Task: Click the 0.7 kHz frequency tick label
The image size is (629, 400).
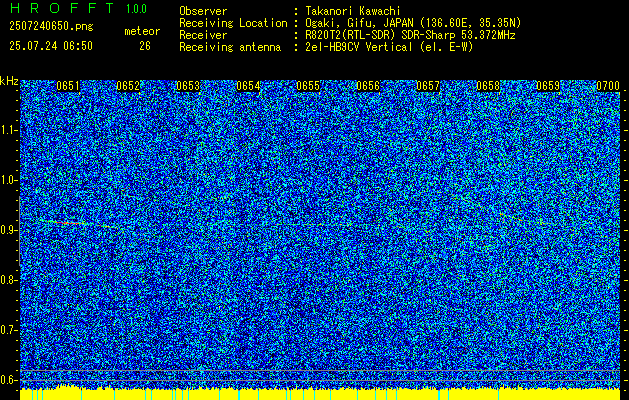Action: click(8, 330)
